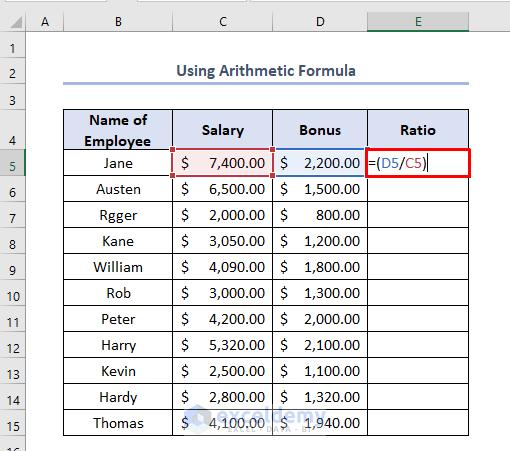
Task: Select column E header
Action: point(418,22)
